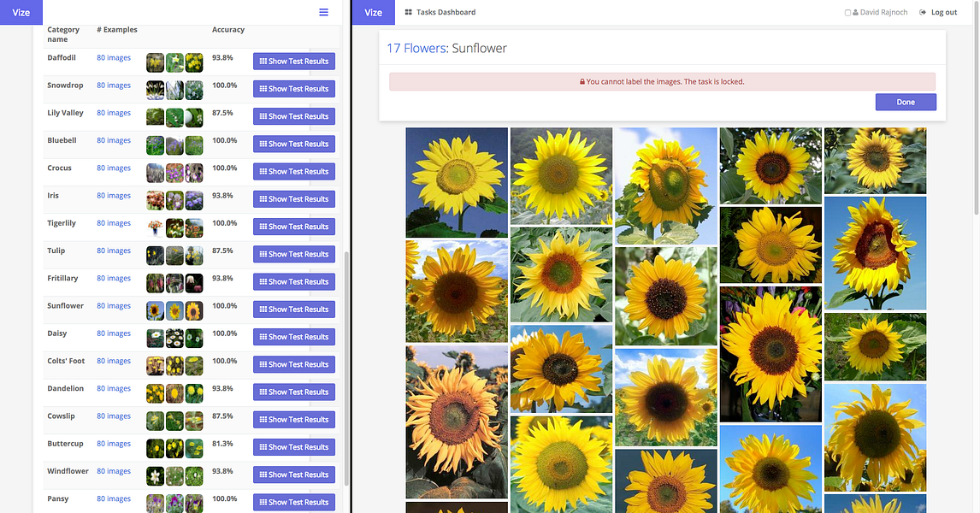The width and height of the screenshot is (980, 513).
Task: Show Test Results for Dandelion
Action: 294,392
